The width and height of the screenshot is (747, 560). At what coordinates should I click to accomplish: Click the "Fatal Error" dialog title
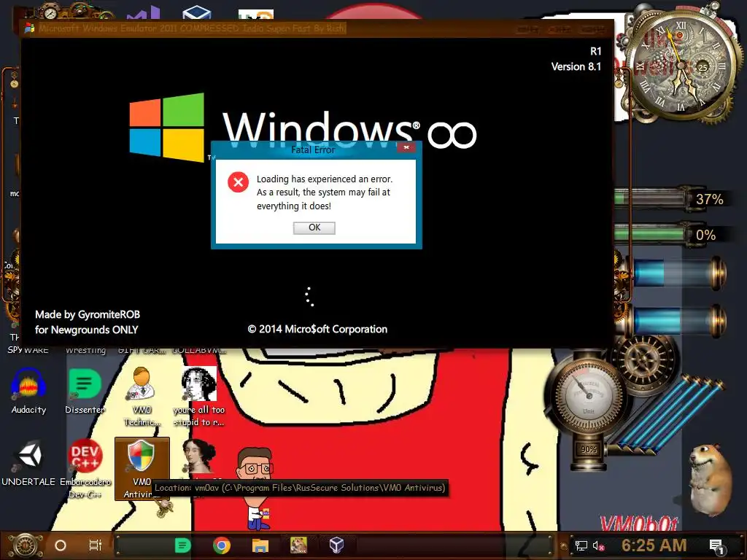313,150
